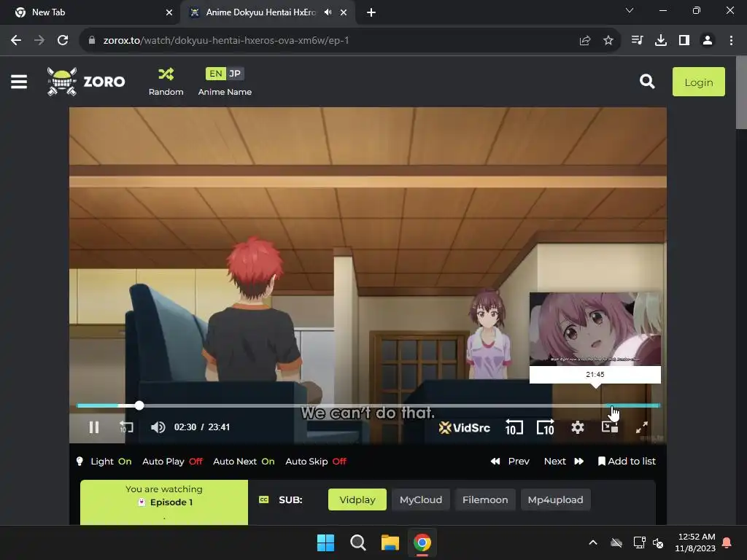This screenshot has width=747, height=560.
Task: Skip back 10 seconds next to VidSrc
Action: [x=514, y=427]
